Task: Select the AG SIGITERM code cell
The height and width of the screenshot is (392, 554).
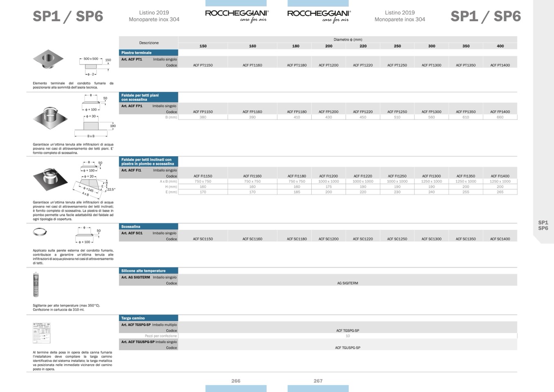Action: tap(347, 283)
